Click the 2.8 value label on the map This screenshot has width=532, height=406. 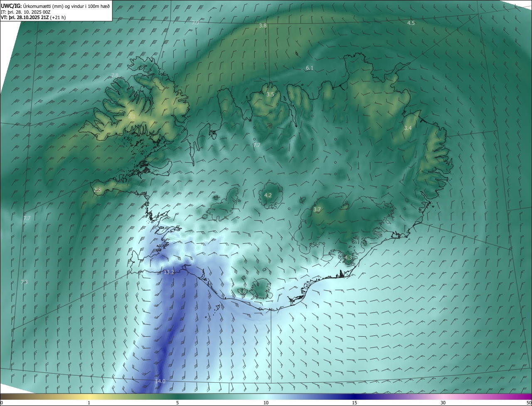[97, 190]
